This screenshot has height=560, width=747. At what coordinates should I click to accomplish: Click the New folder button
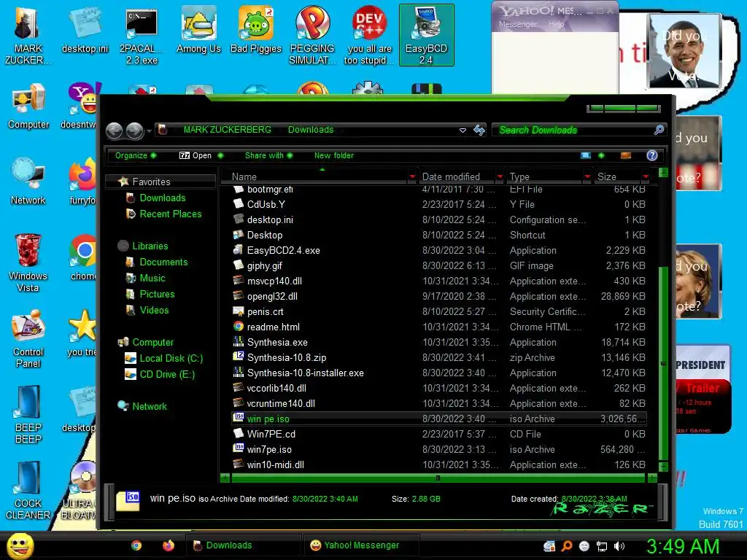[x=334, y=155]
